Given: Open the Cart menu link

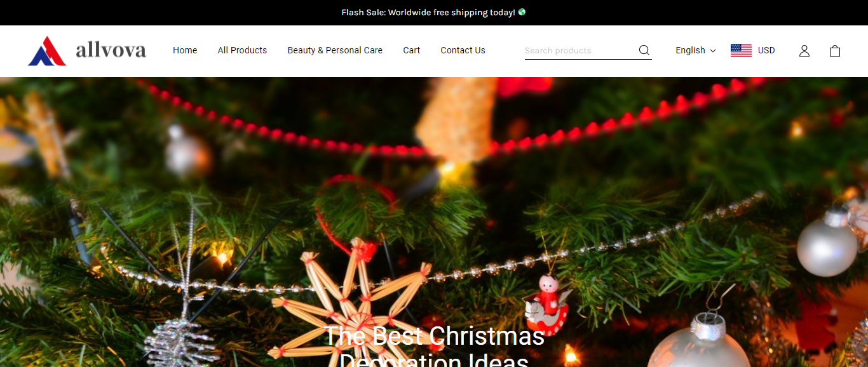Looking at the screenshot, I should pyautogui.click(x=411, y=50).
